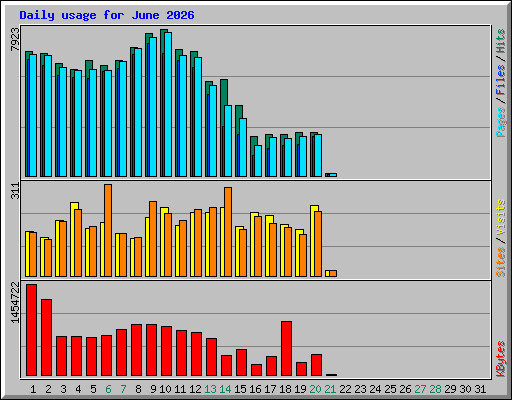Click day number 14 on x-axis

[x=225, y=389]
